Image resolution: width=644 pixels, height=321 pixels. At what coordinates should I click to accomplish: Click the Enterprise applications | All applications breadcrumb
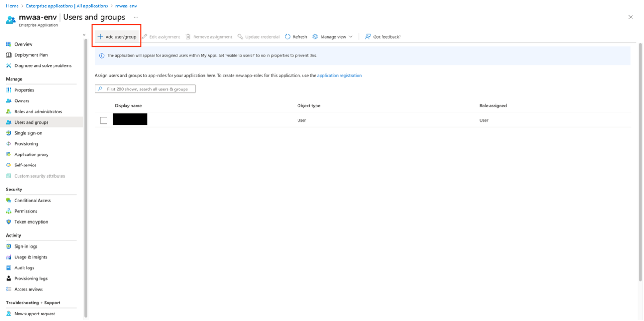coord(67,6)
